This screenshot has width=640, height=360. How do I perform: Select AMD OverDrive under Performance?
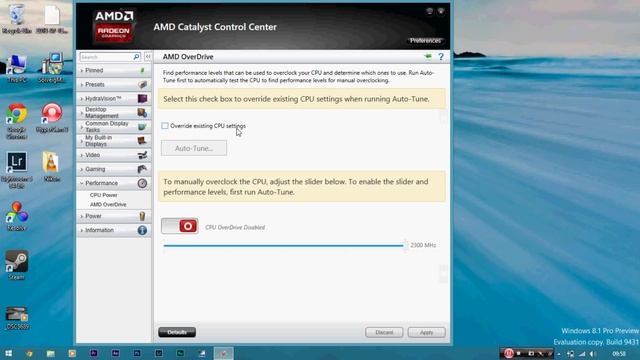tap(108, 204)
